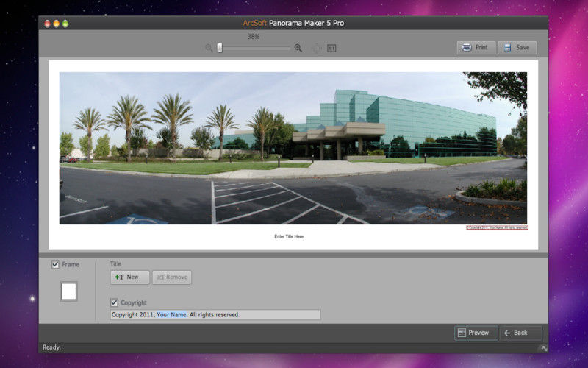588x368 pixels.
Task: Click the yellow minimize window button
Action: (57, 24)
